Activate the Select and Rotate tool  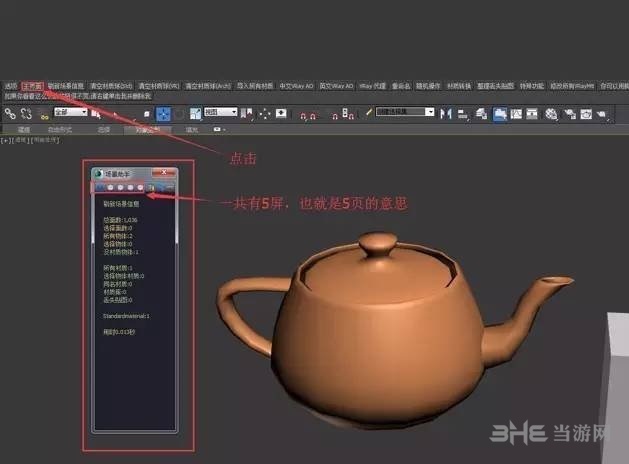(x=179, y=114)
